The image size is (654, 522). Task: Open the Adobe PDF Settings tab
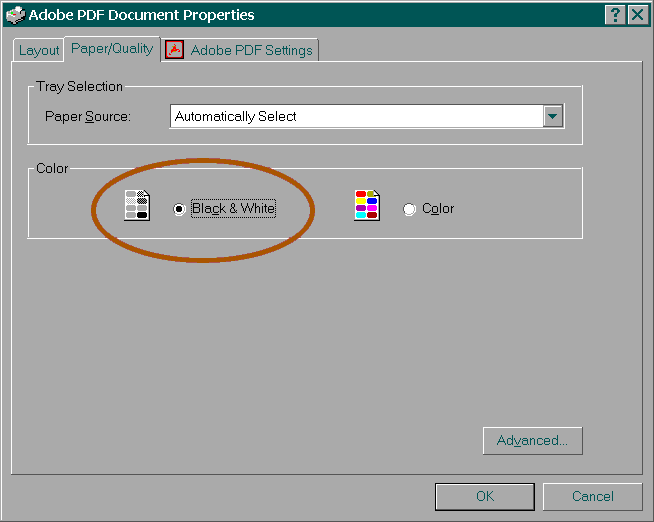point(240,50)
